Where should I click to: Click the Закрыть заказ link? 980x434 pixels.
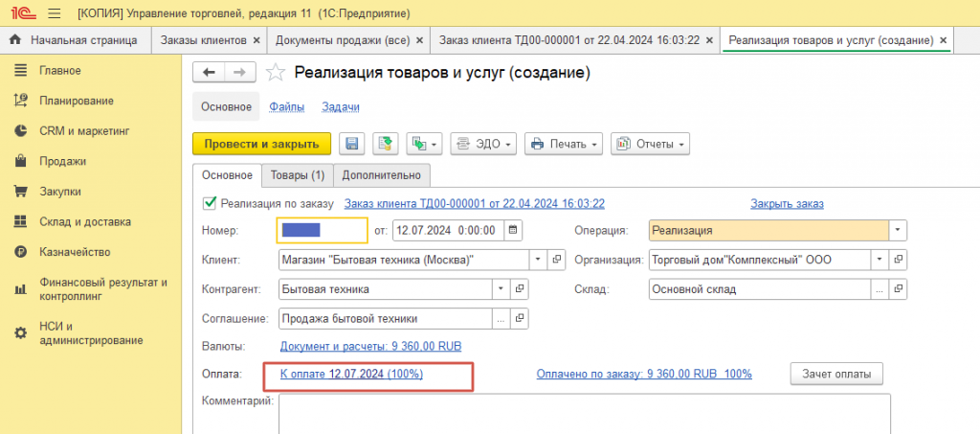point(787,203)
